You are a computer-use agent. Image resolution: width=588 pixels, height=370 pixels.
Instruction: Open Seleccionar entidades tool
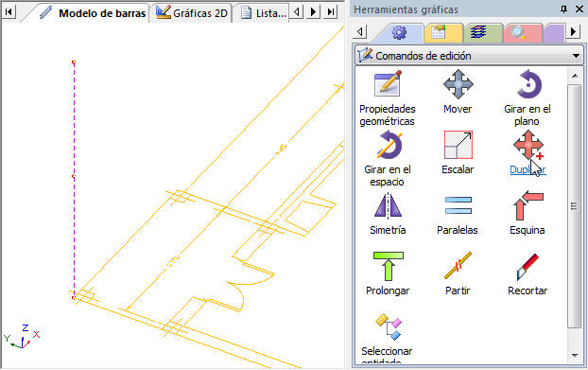(x=388, y=337)
